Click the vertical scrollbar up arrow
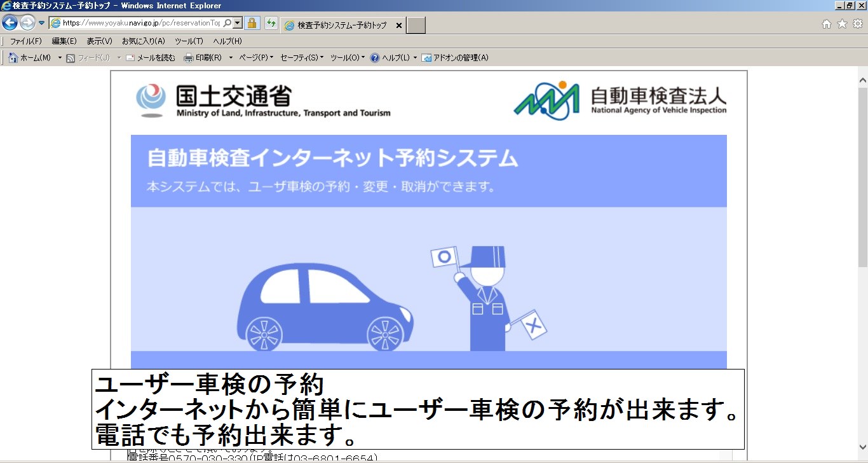868x463 pixels. pos(862,81)
